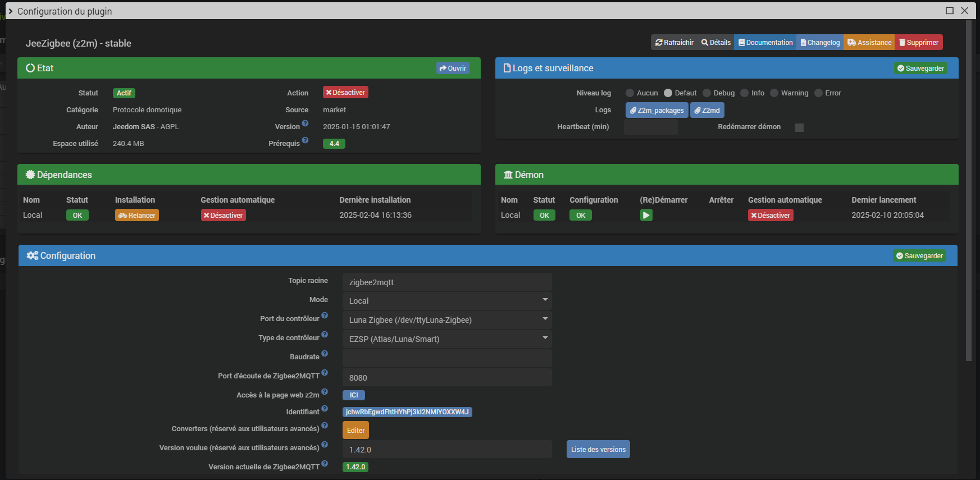Viewport: 980px width, 480px height.
Task: Select Aucun log level
Action: 630,93
